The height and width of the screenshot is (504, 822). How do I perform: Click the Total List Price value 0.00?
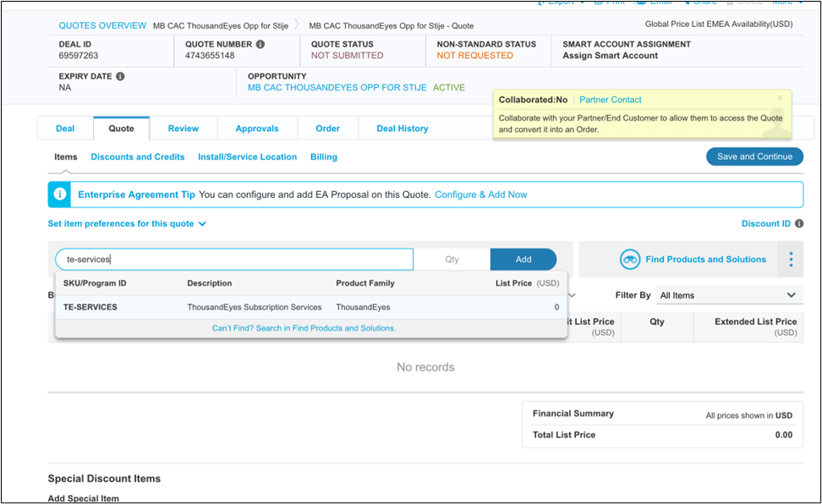tap(784, 435)
